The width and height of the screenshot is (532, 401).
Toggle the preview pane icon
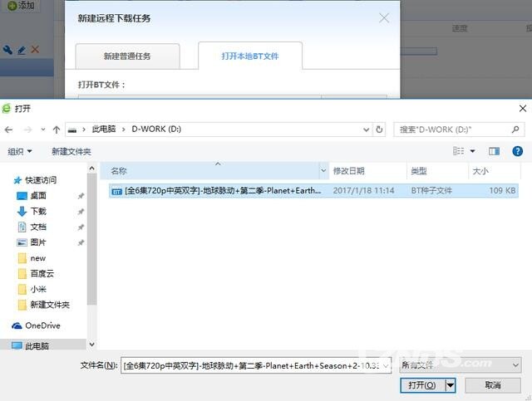pyautogui.click(x=494, y=151)
